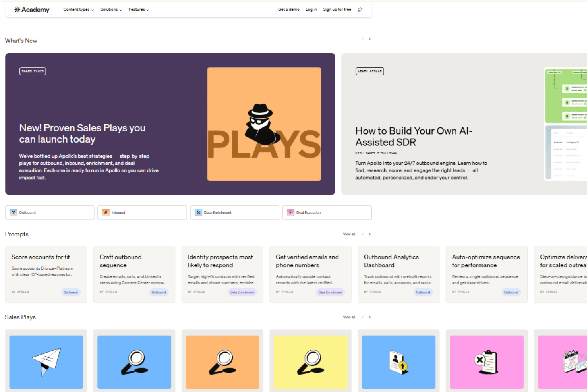Click Sign up for free
The image size is (588, 392).
pos(337,10)
